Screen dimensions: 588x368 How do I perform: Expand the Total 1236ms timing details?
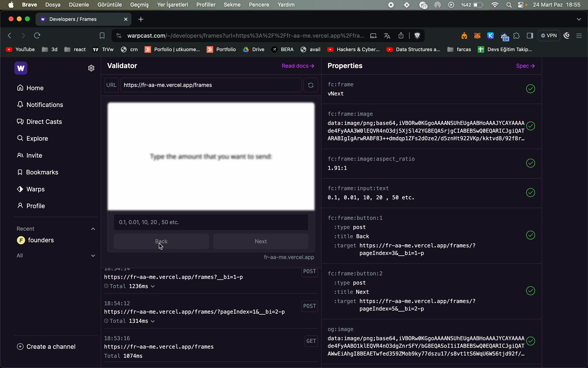coord(153,286)
